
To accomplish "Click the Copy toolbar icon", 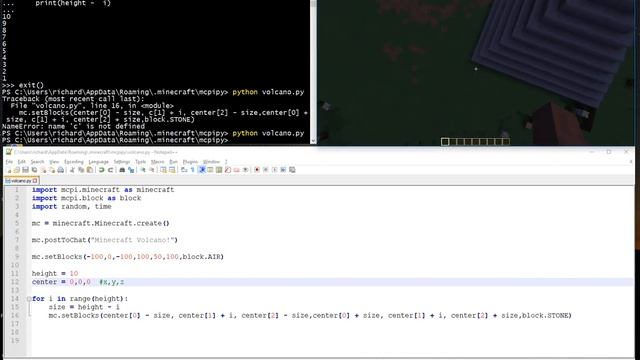I will click(x=81, y=170).
